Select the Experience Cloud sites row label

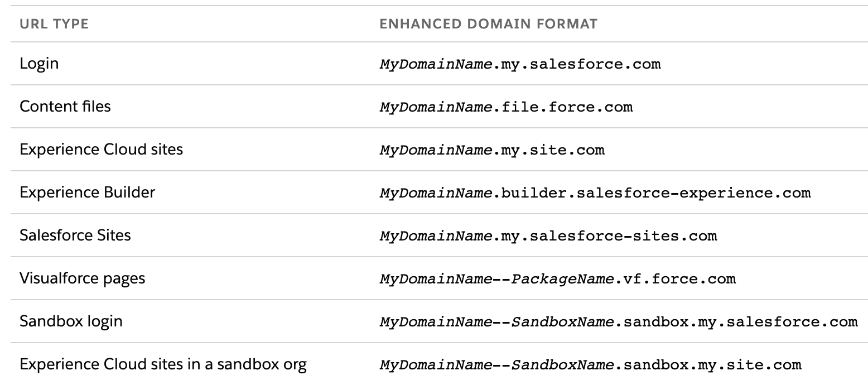(x=102, y=149)
